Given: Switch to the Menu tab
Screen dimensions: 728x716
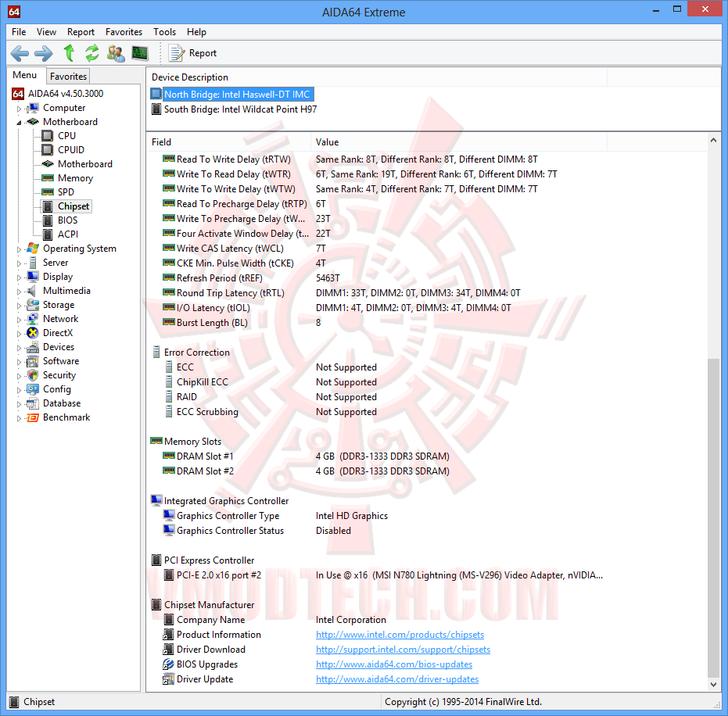Looking at the screenshot, I should point(25,75).
